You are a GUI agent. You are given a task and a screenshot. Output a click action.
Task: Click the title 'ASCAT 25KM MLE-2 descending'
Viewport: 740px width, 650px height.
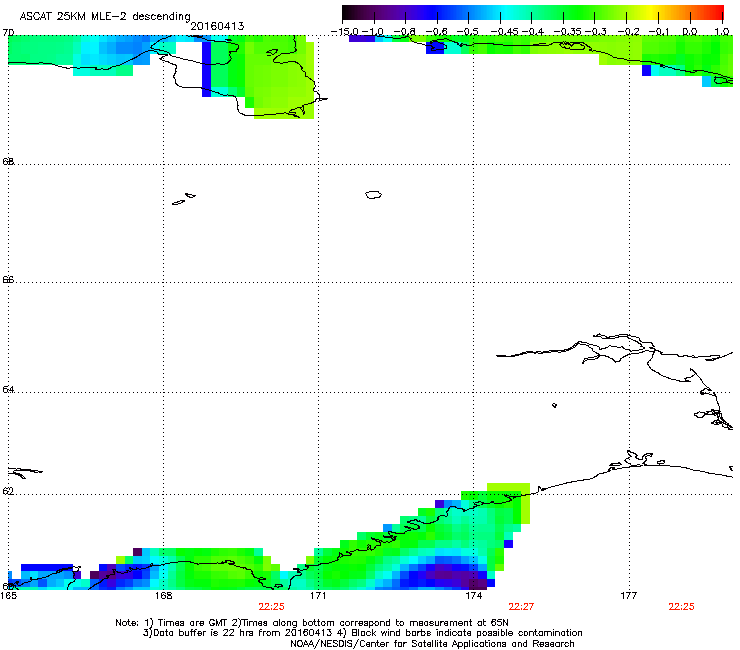tap(105, 17)
